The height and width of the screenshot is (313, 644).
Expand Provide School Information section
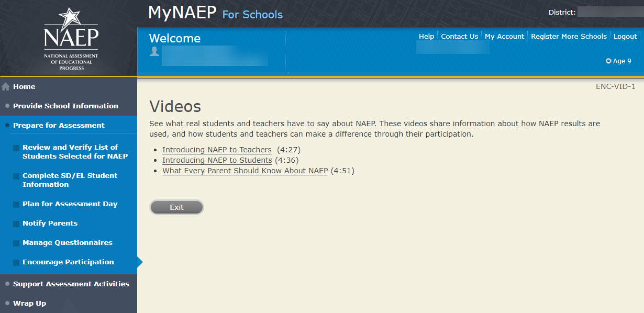coord(65,106)
